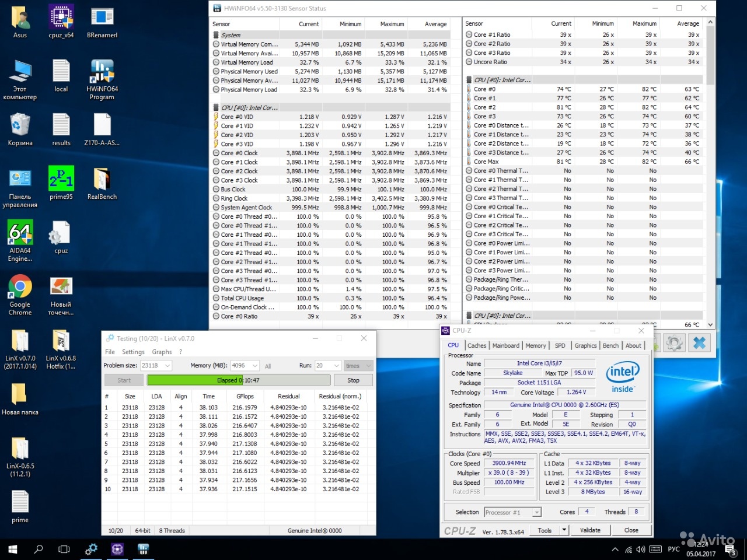Viewport: 747px width, 560px height.
Task: Open the Graphs menu in LinX
Action: 162,352
